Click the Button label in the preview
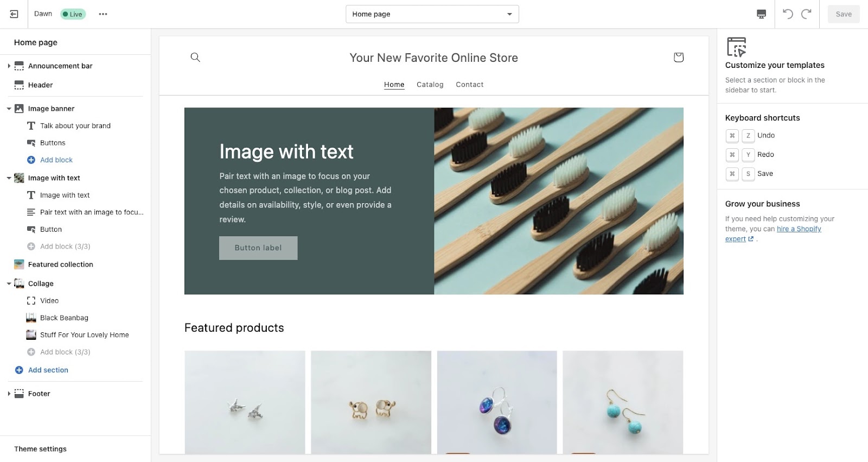This screenshot has height=462, width=868. [258, 248]
